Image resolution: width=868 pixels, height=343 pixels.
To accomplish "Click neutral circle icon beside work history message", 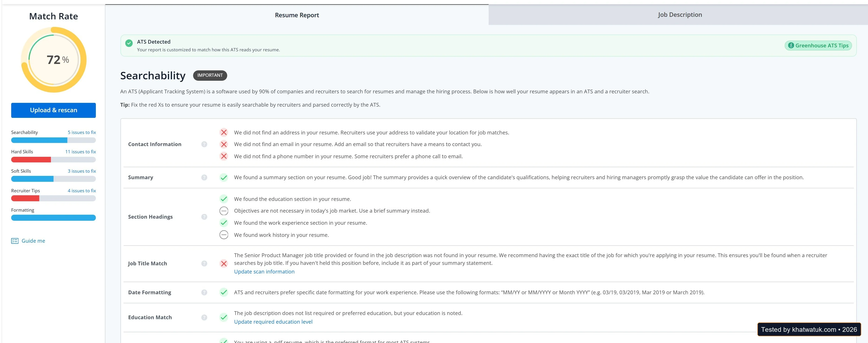I will [224, 235].
